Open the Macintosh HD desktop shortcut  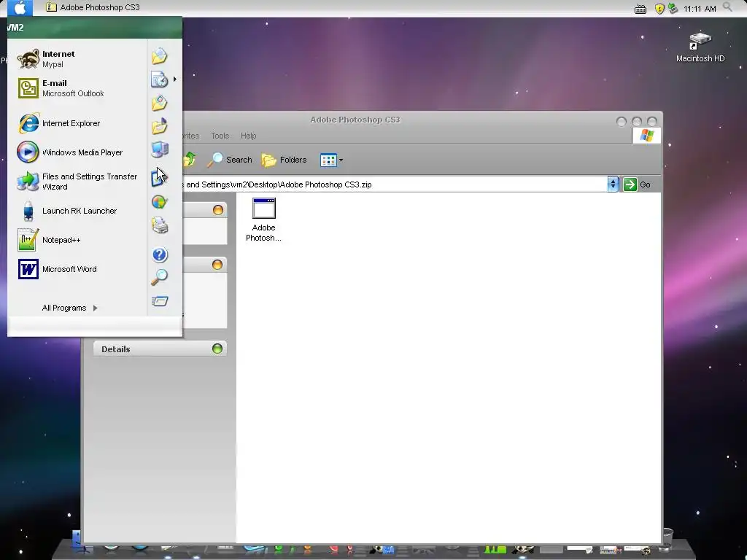click(700, 47)
